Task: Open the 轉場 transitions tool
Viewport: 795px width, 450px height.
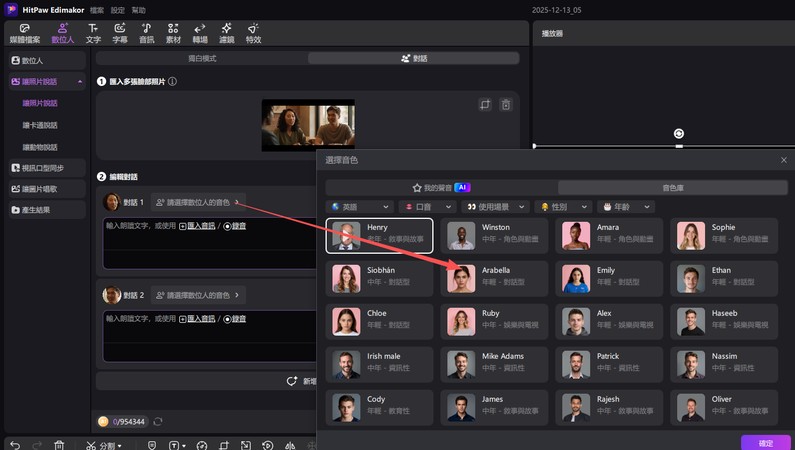Action: 200,33
